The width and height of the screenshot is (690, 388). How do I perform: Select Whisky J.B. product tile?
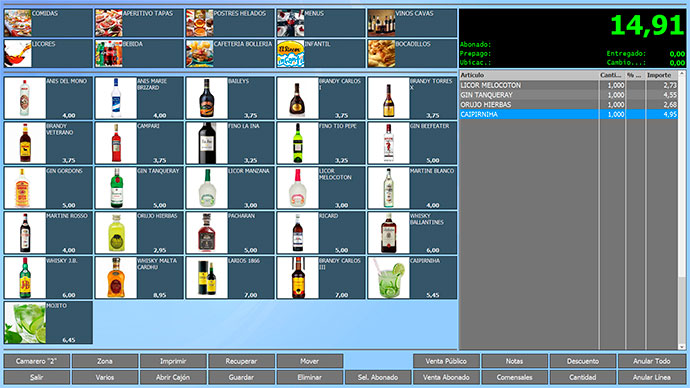point(48,278)
